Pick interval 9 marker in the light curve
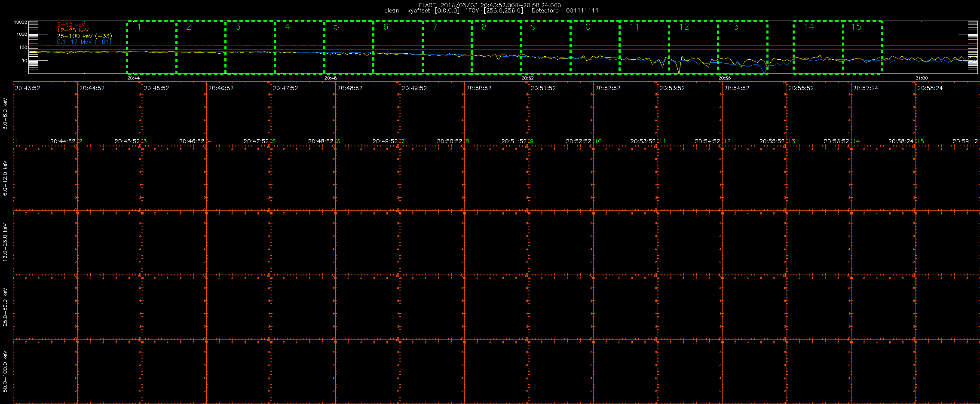Viewport: 980px width, 404px height. click(533, 27)
